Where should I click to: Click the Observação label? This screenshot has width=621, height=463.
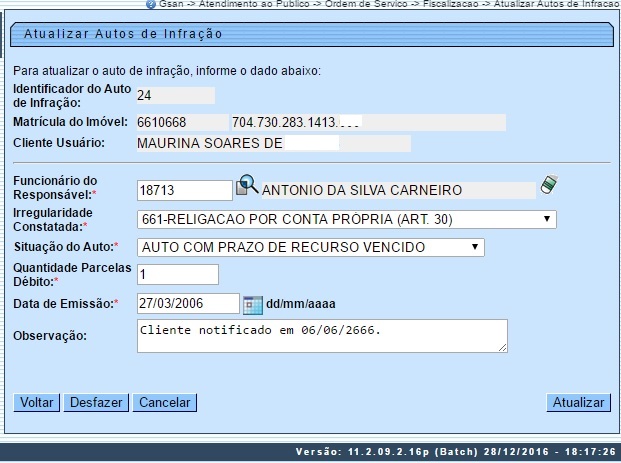click(50, 336)
